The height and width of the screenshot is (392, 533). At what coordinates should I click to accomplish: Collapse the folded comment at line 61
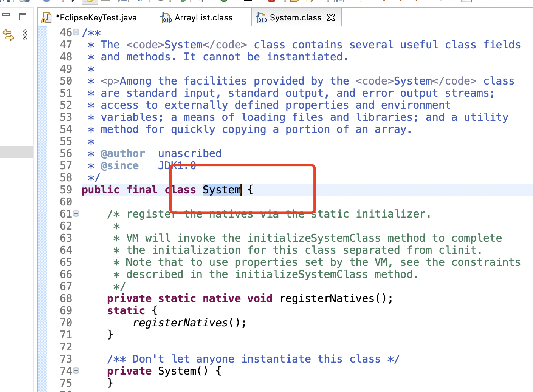[76, 214]
